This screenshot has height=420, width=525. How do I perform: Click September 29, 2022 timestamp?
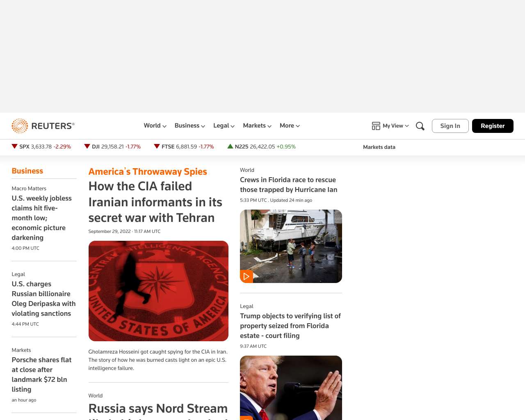[125, 231]
